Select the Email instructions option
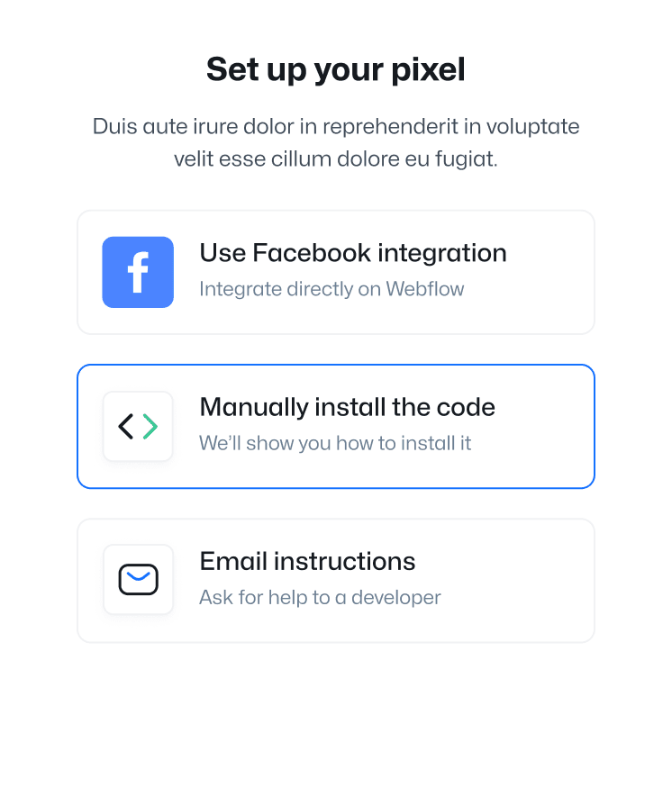The width and height of the screenshot is (672, 805). tap(336, 580)
